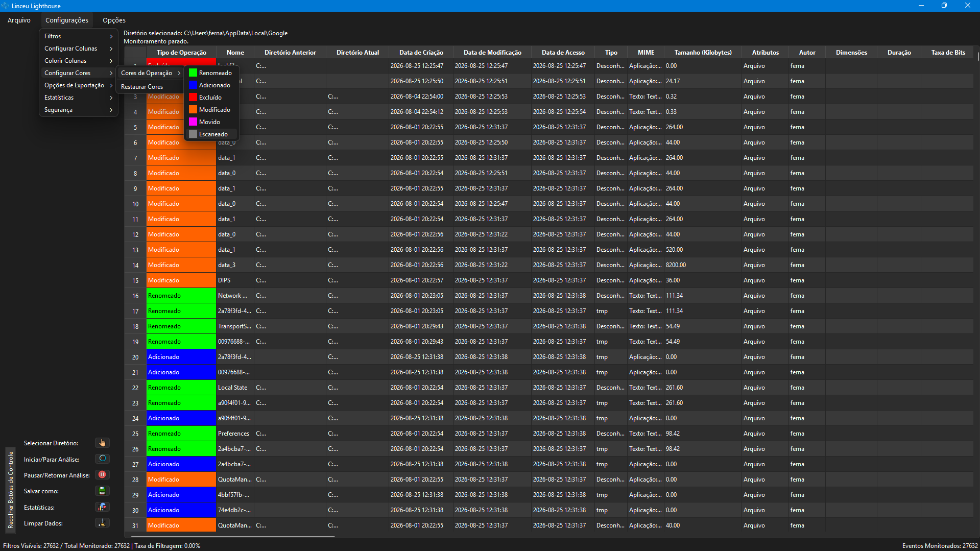Click the 'Network ...' name cell
Viewport: 980px width, 551px height.
click(235, 296)
